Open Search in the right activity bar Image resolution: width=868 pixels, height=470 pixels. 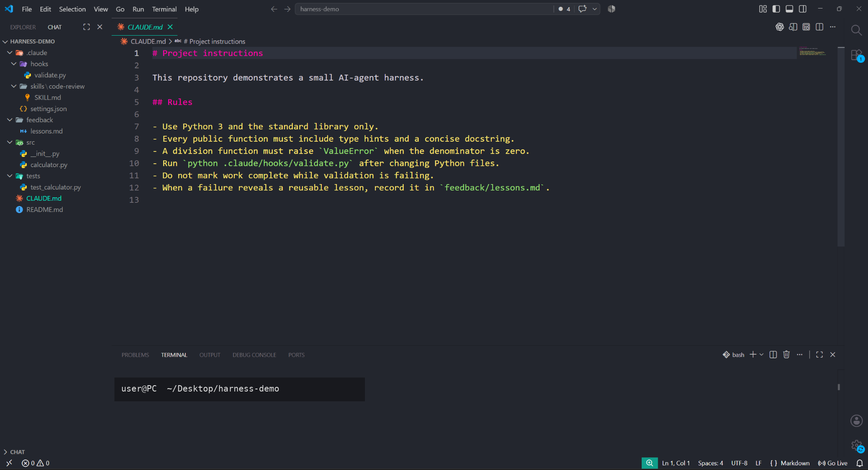click(x=856, y=30)
